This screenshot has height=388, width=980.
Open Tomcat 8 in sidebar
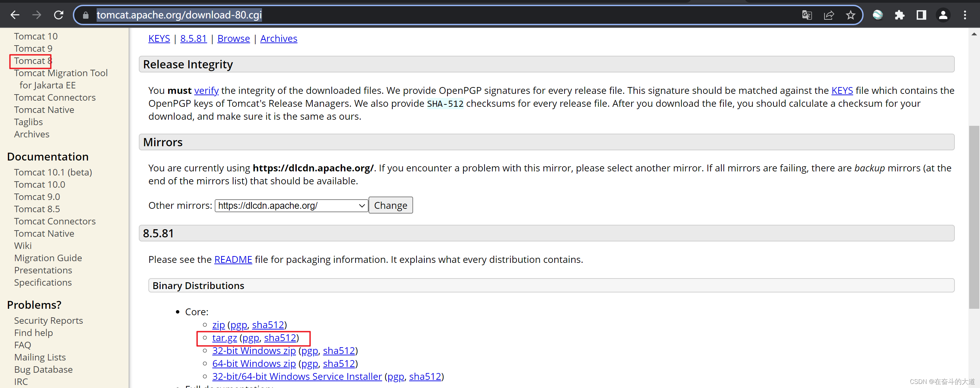pyautogui.click(x=33, y=61)
